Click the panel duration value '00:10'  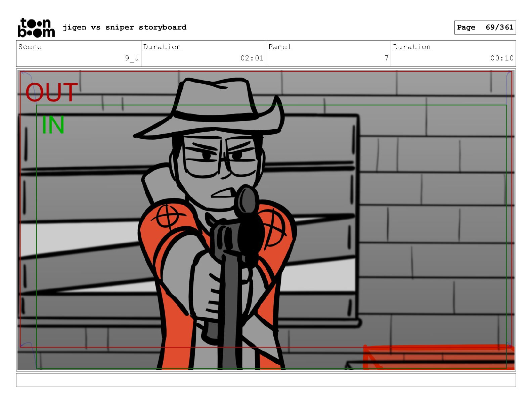502,58
